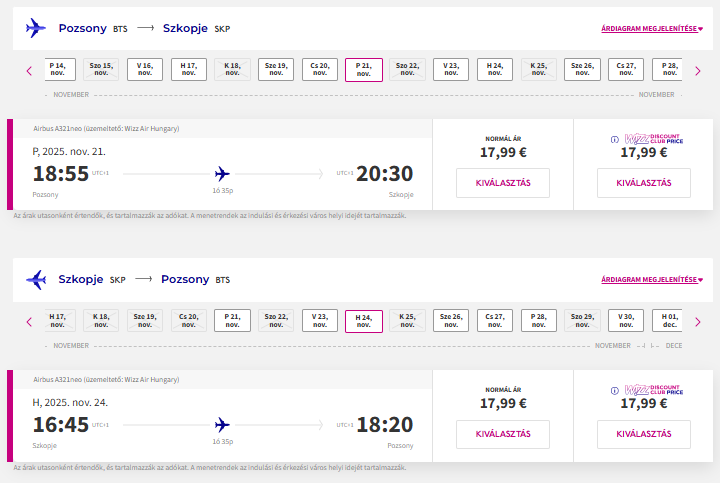The height and width of the screenshot is (483, 720).
Task: Click the 18:55 outbound departure time
Action: tap(61, 174)
